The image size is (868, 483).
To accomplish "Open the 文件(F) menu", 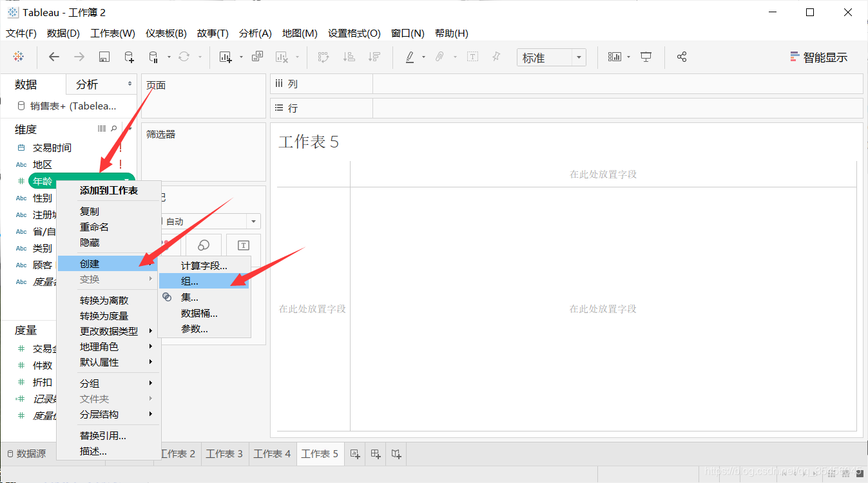I will (21, 33).
